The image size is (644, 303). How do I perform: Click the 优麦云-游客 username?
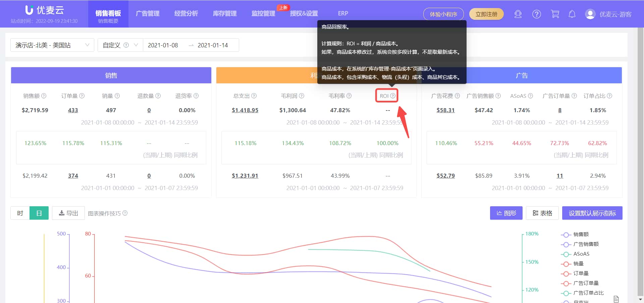(615, 14)
